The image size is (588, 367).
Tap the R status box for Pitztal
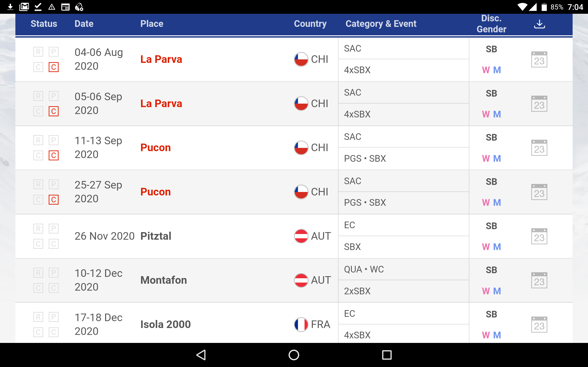38,228
